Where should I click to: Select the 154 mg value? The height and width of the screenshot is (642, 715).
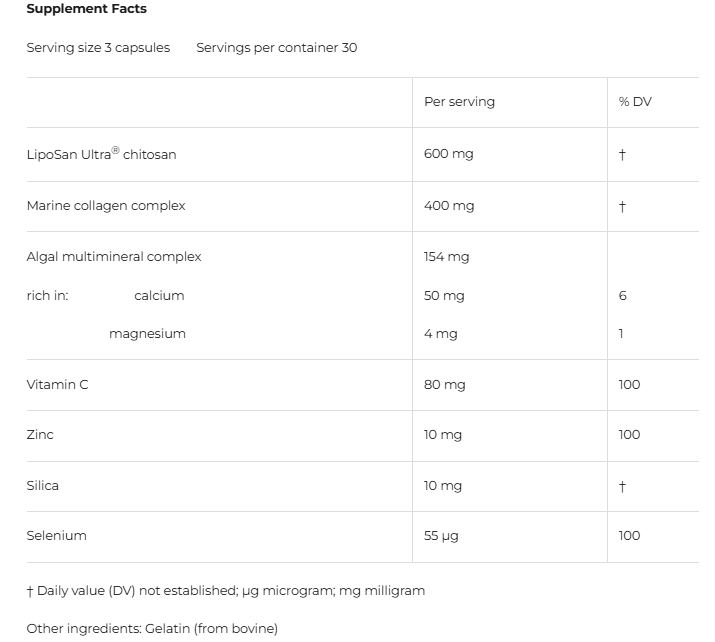446,257
